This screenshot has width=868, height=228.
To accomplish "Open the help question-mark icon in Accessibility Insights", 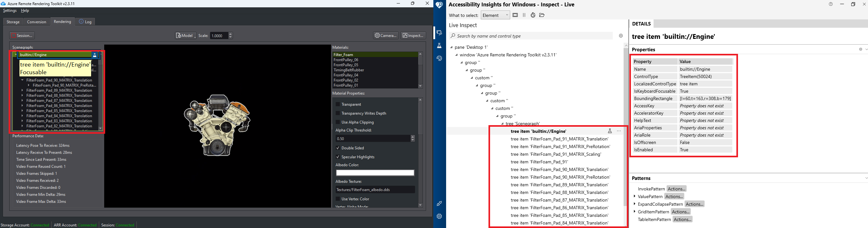I will pyautogui.click(x=831, y=4).
